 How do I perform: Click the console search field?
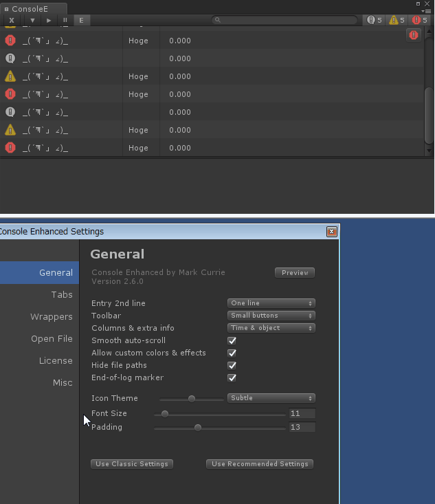pyautogui.click(x=285, y=20)
